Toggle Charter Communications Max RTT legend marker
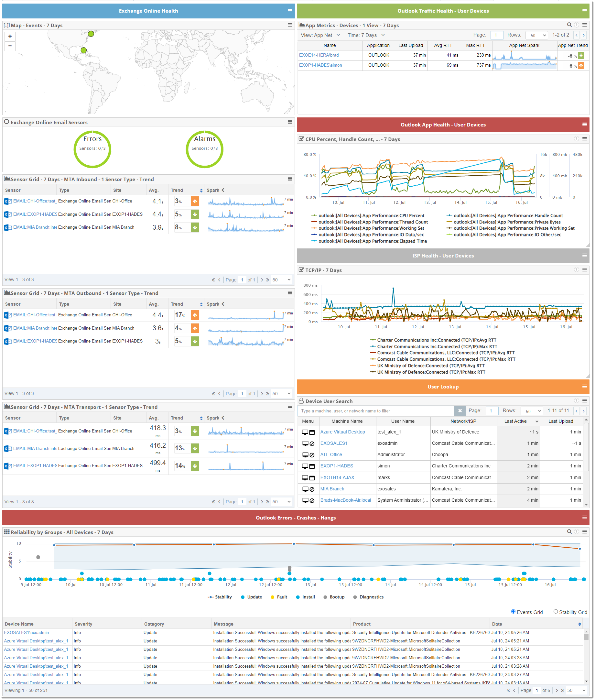This screenshot has height=700, width=595. 373,346
